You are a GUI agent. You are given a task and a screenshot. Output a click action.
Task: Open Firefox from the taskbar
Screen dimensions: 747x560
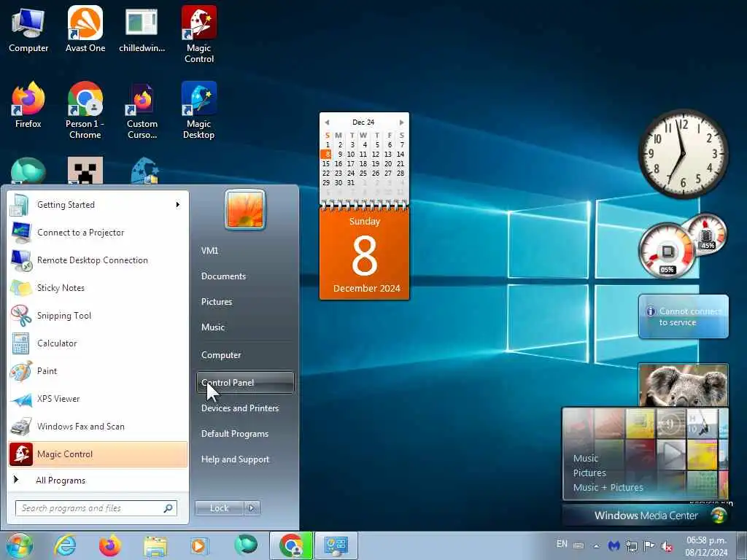tap(110, 545)
